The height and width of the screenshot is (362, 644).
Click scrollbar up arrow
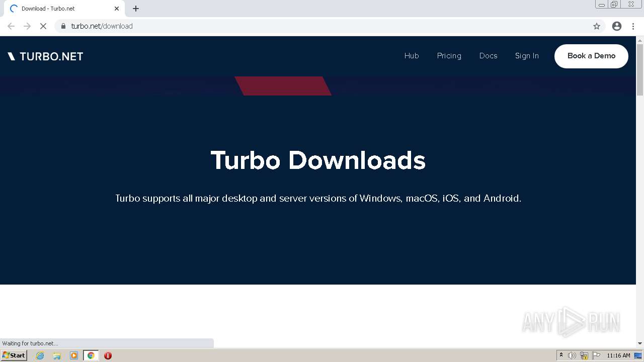640,40
